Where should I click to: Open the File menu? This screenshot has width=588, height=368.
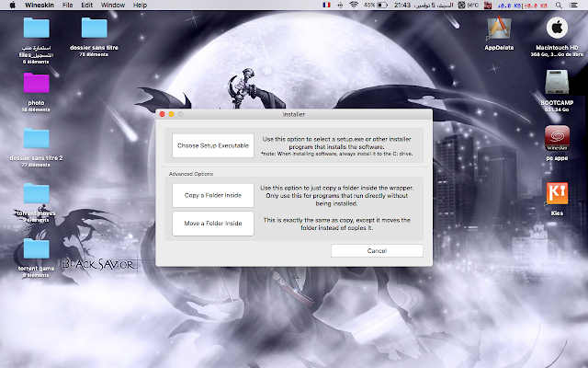67,6
